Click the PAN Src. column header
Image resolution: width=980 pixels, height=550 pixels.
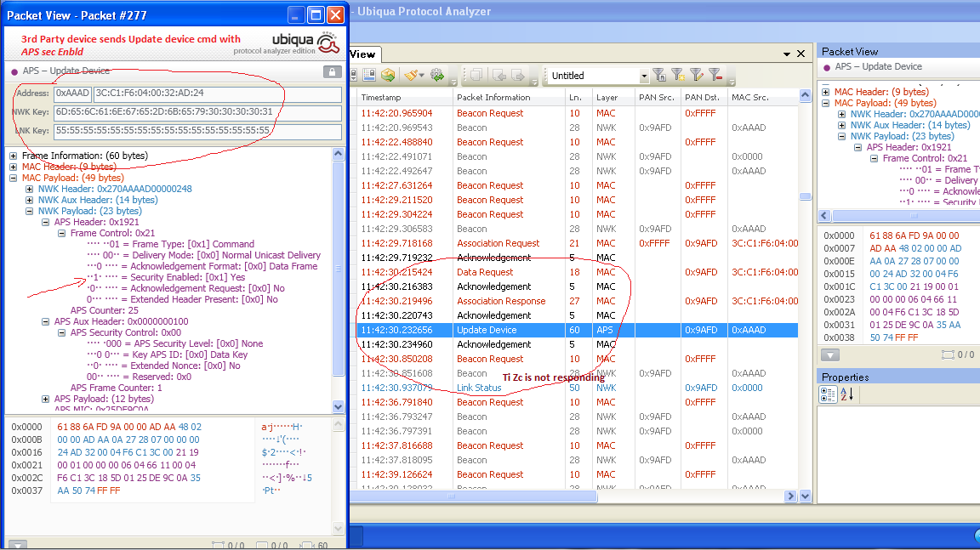657,98
